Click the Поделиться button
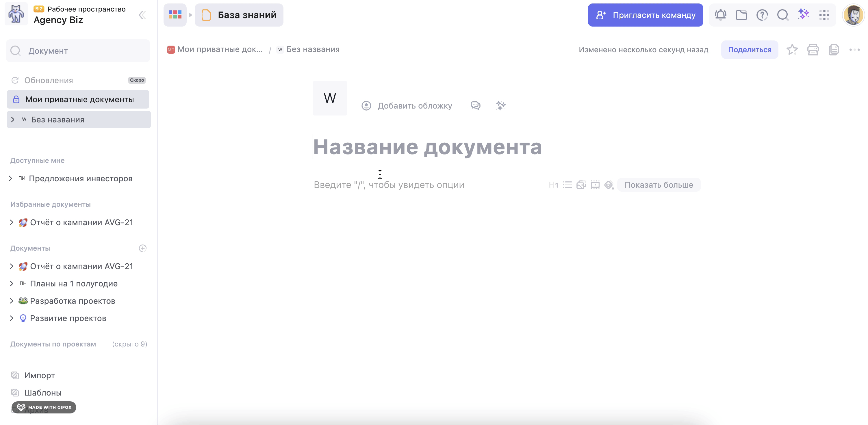868x425 pixels. pyautogui.click(x=750, y=50)
